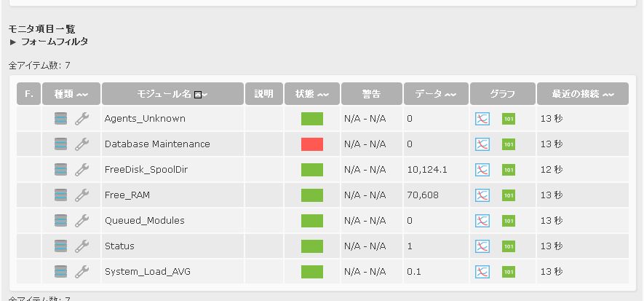Click the Queued_Modules module name
This screenshot has width=644, height=301.
(x=145, y=221)
